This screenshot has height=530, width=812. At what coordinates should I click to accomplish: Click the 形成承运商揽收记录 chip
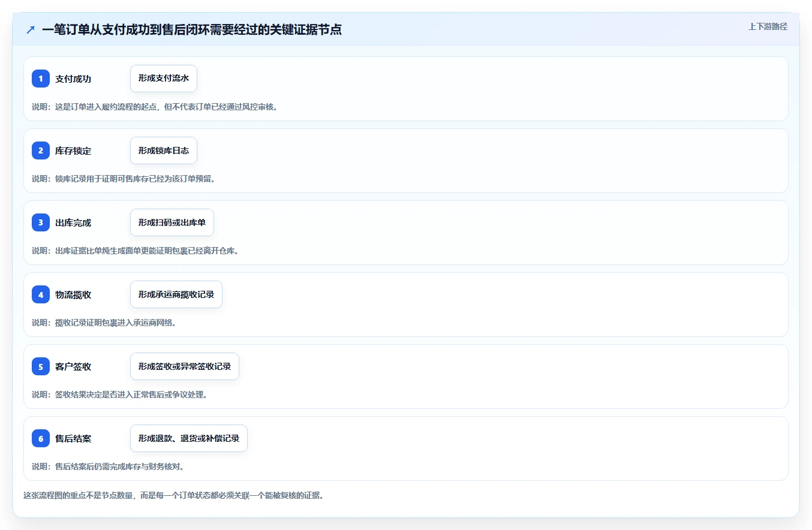[x=176, y=294]
